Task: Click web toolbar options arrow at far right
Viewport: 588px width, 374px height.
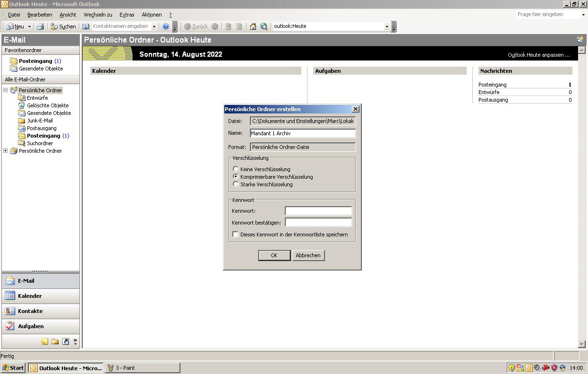Action: click(394, 27)
